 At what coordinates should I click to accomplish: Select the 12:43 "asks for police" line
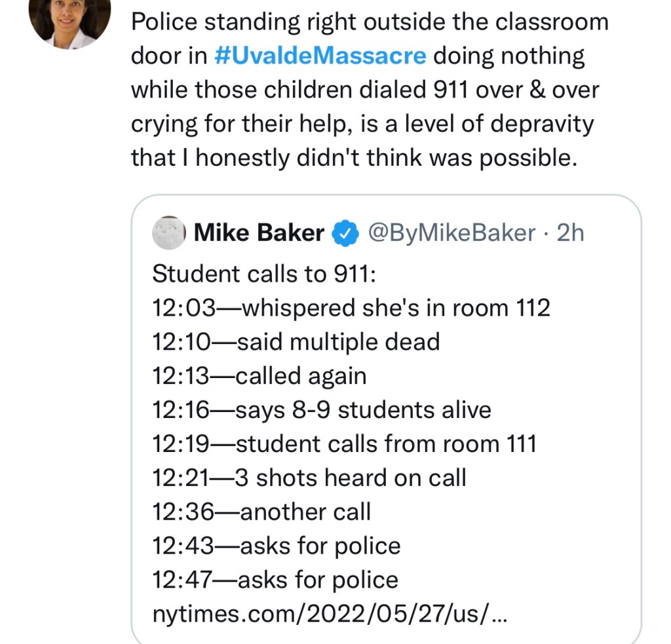point(276,546)
